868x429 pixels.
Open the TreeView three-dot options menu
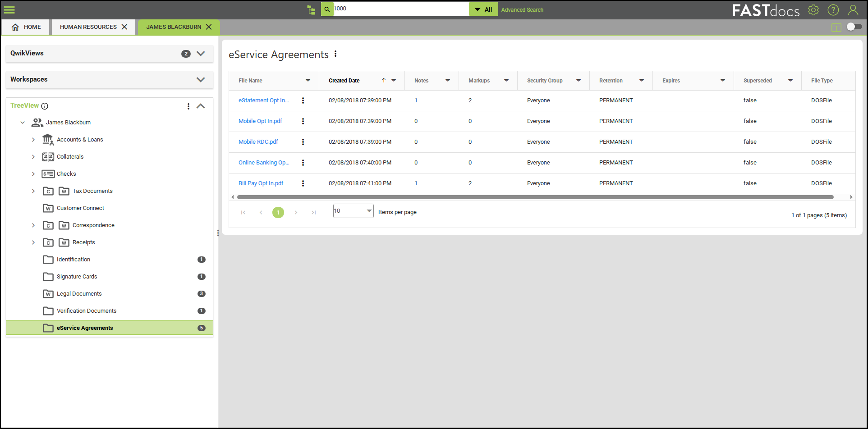click(x=188, y=106)
